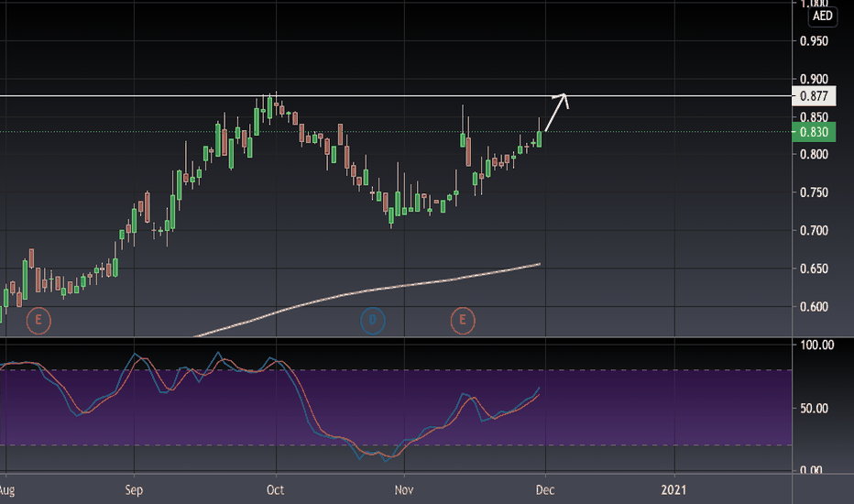
Task: Click the 0.700 price axis label
Action: (x=814, y=231)
